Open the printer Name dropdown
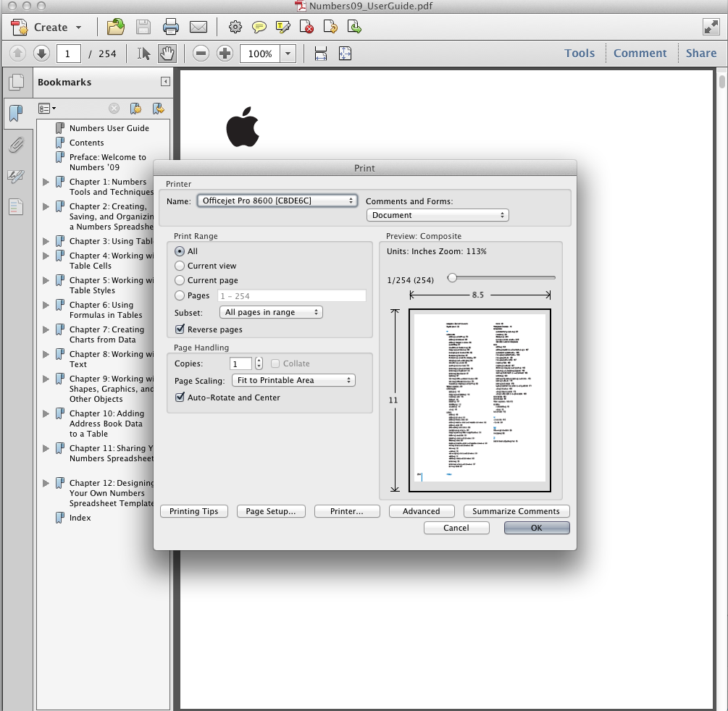This screenshot has height=711, width=728. point(277,201)
